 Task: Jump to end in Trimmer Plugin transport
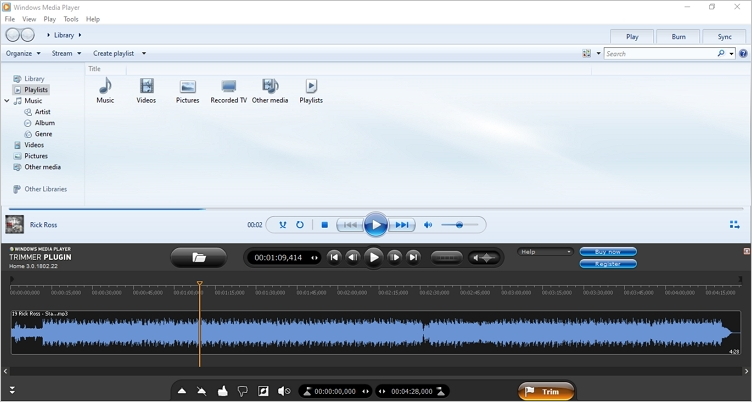click(x=413, y=258)
